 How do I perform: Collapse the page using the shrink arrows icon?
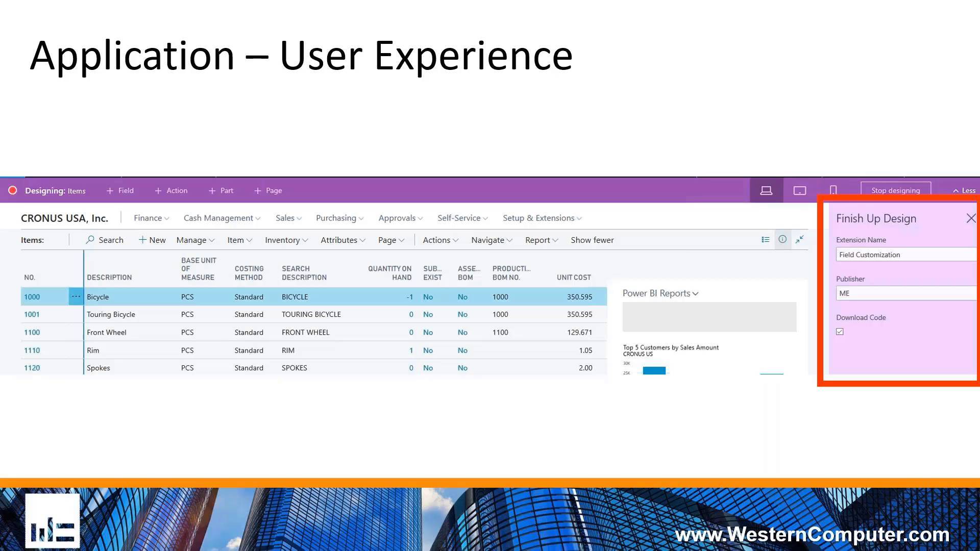(799, 239)
